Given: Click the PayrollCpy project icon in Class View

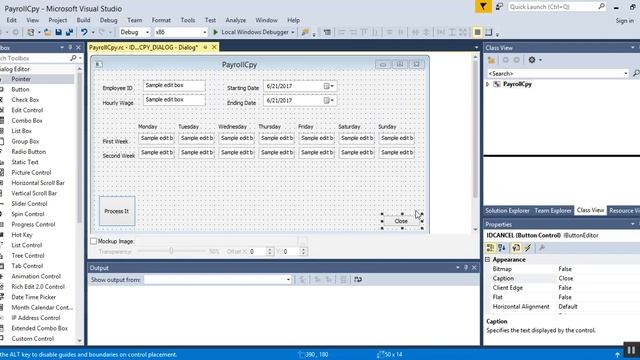Looking at the screenshot, I should 497,84.
